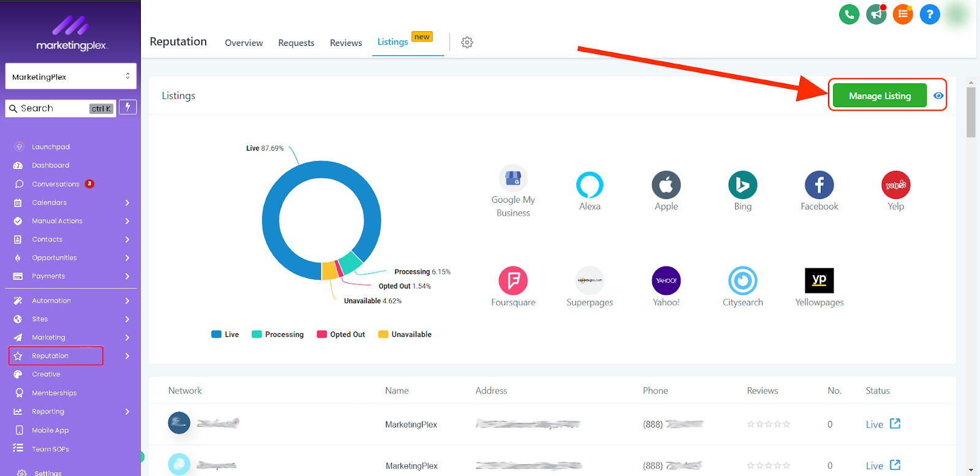980x476 pixels.
Task: Click the Citysearch listing icon
Action: [743, 281]
